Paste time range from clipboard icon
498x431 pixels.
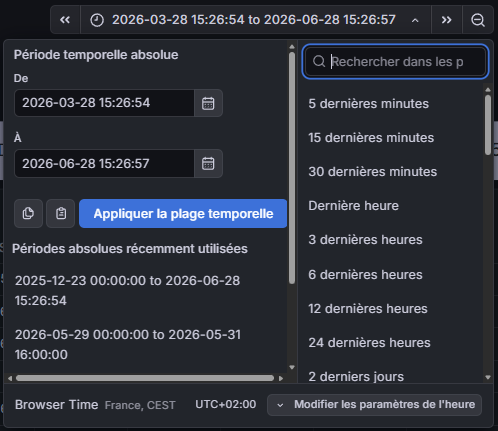click(61, 214)
